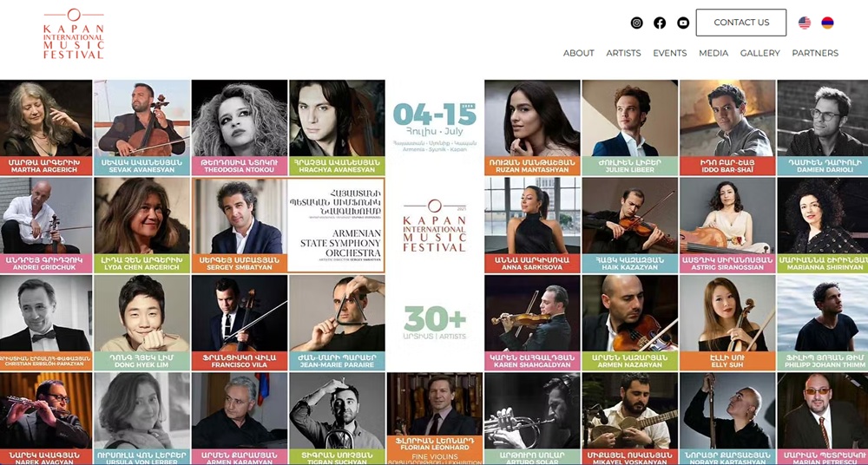Open the About menu item

tap(578, 53)
